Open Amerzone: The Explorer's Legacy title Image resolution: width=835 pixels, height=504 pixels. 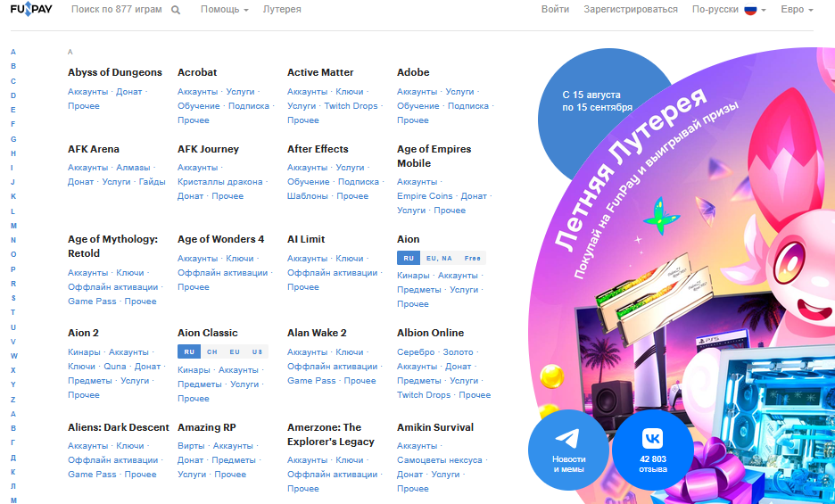[x=331, y=434]
